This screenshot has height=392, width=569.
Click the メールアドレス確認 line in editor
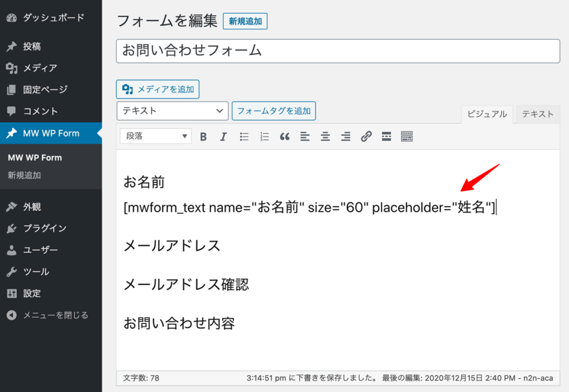[186, 285]
